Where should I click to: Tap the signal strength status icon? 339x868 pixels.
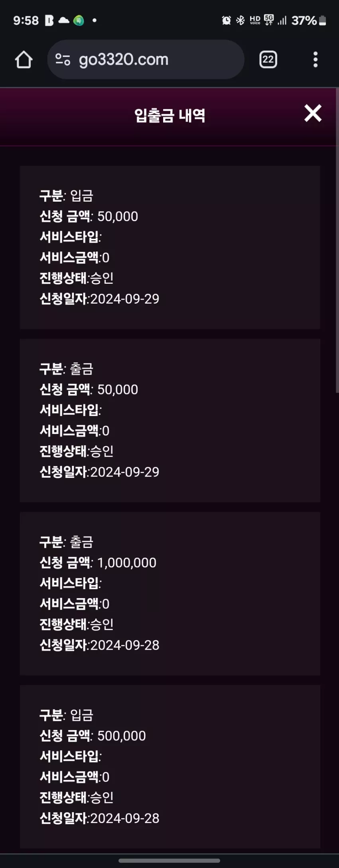click(282, 20)
